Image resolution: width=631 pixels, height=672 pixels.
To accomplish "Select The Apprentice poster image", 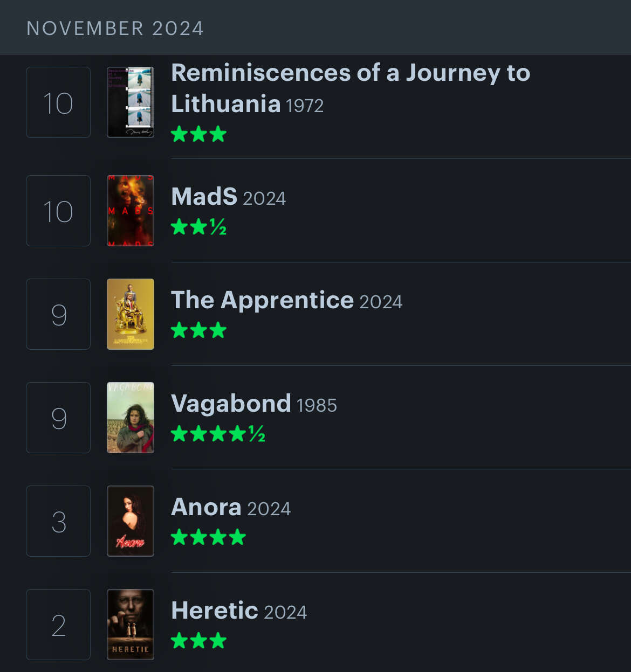I will pos(131,314).
